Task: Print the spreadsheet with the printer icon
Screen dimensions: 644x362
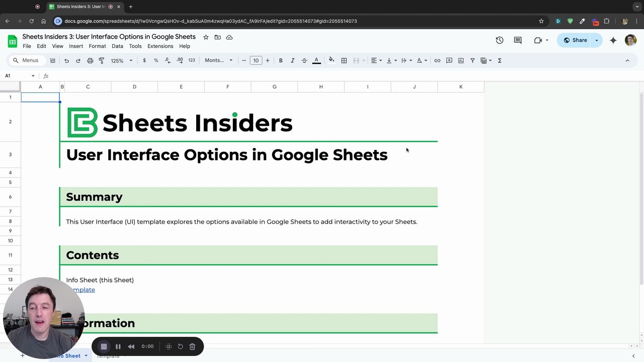Action: pyautogui.click(x=90, y=60)
